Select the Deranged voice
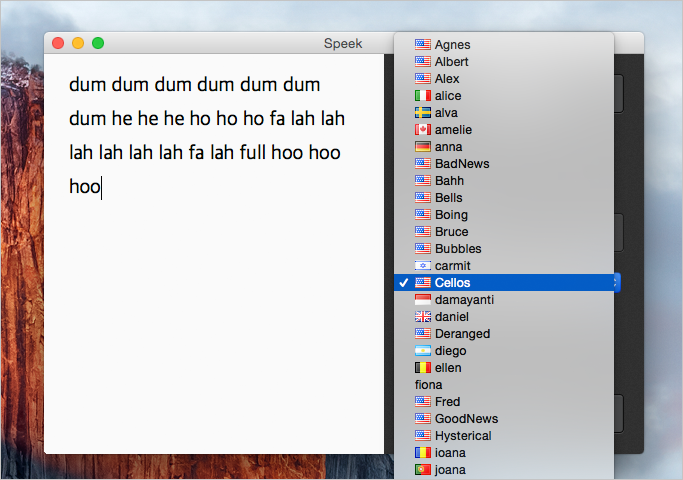This screenshot has height=480, width=683. click(504, 333)
